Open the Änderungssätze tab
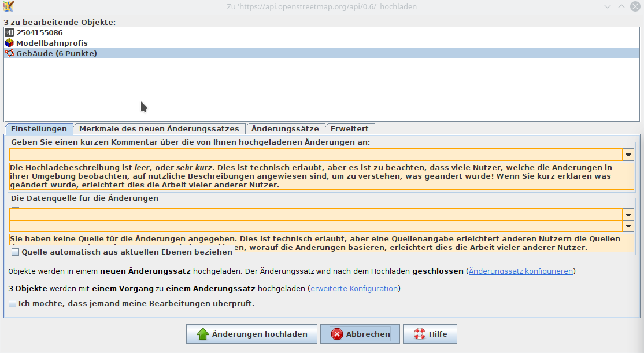The height and width of the screenshot is (353, 644). (285, 128)
